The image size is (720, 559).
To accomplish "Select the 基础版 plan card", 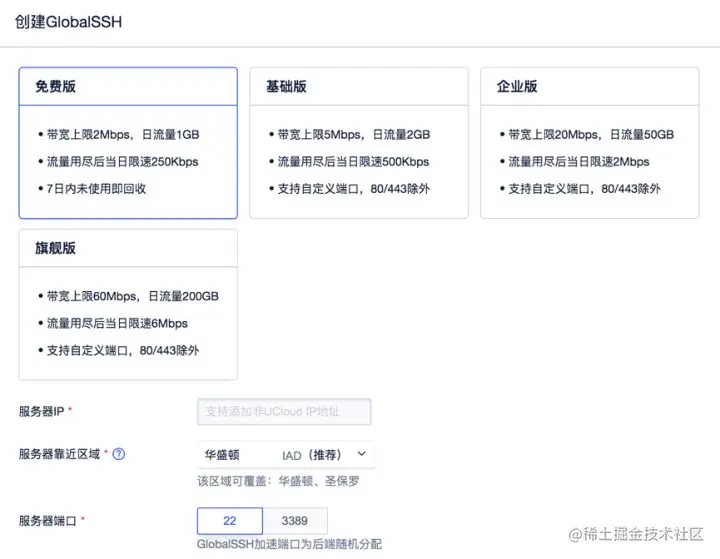I will click(x=359, y=143).
